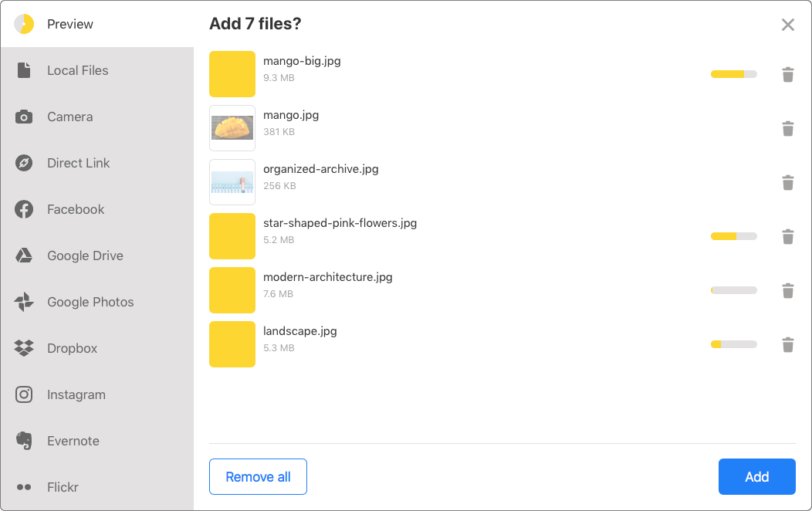This screenshot has width=812, height=511.
Task: Open the Facebook source tab
Action: (x=75, y=209)
